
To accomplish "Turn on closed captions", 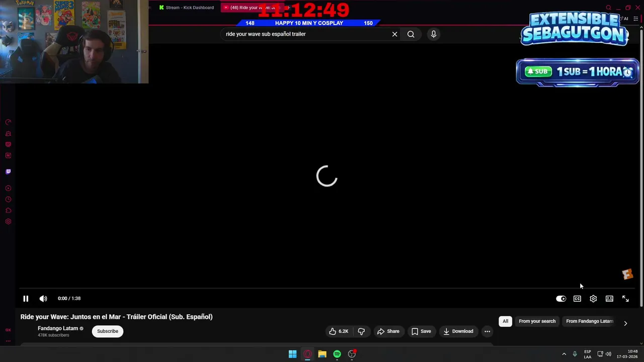I will pyautogui.click(x=577, y=299).
